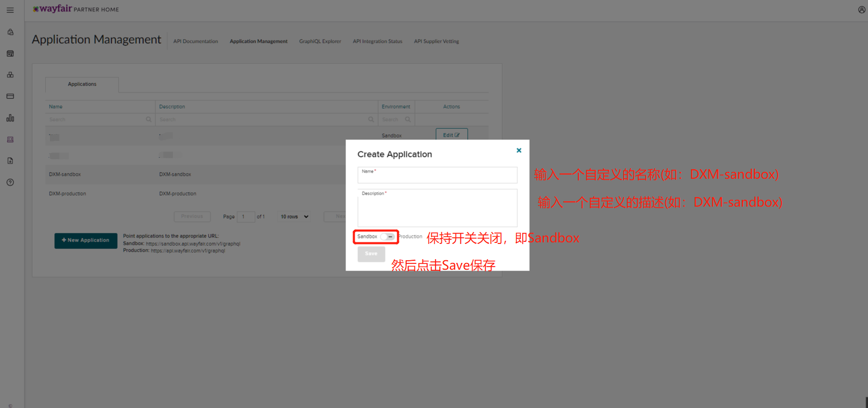Viewport: 868px width, 408px height.
Task: Click the search icon in Description column
Action: 371,119
